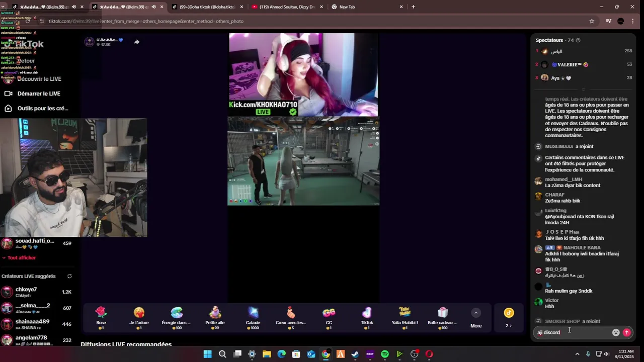
Task: Send the GG gift
Action: pyautogui.click(x=329, y=318)
